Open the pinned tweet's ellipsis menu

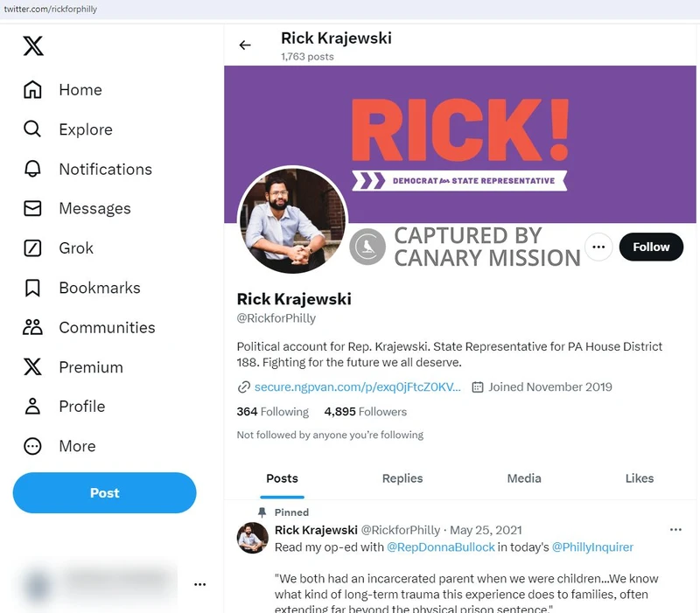click(x=675, y=529)
